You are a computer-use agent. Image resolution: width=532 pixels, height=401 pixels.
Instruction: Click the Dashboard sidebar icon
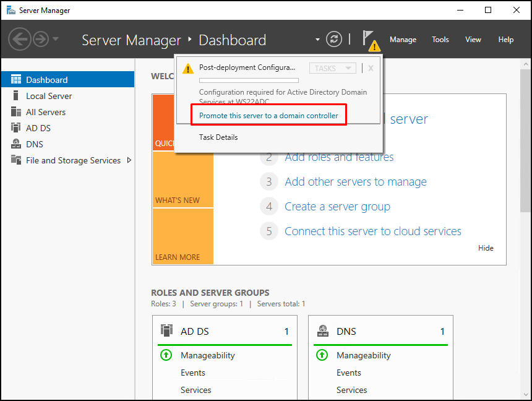[16, 79]
